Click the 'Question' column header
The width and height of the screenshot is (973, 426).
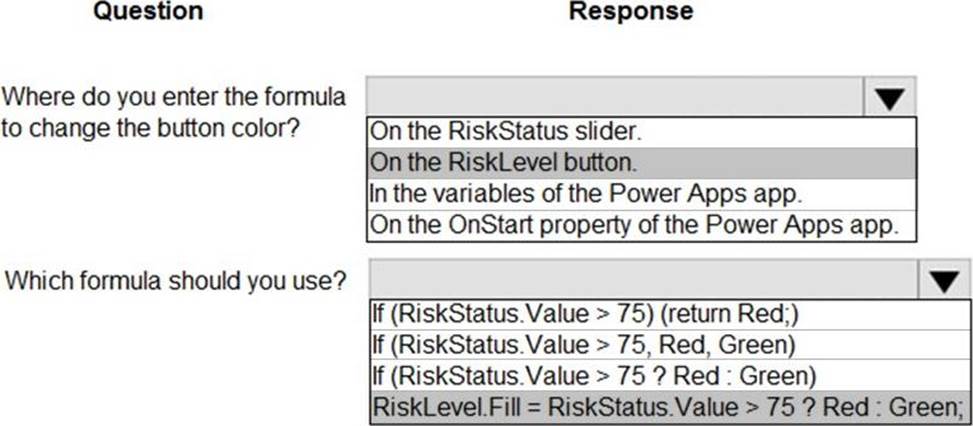coord(147,12)
